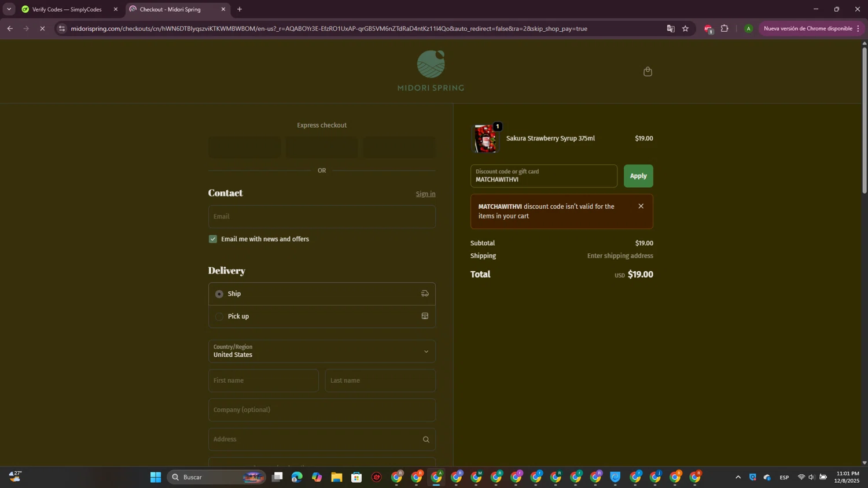
Task: View site information icon in the address bar
Action: pos(62,28)
